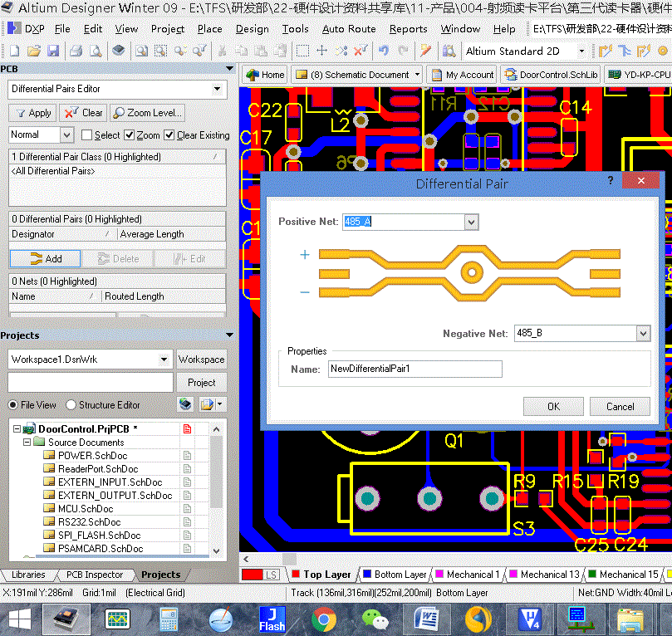Switch to the Libraries tab
Screen dimensions: 672x636
(28, 575)
